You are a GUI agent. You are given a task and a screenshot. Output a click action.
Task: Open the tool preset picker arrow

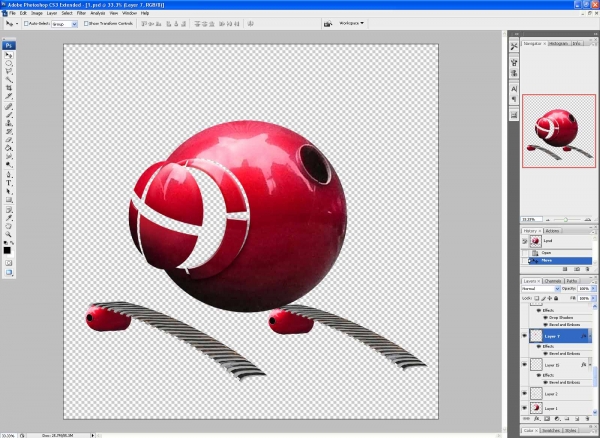[x=16, y=24]
